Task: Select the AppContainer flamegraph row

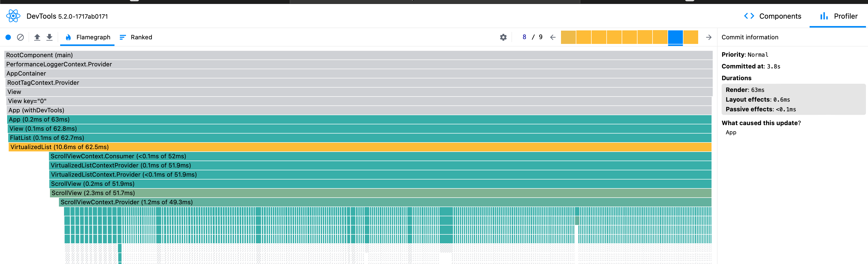Action: (x=359, y=73)
